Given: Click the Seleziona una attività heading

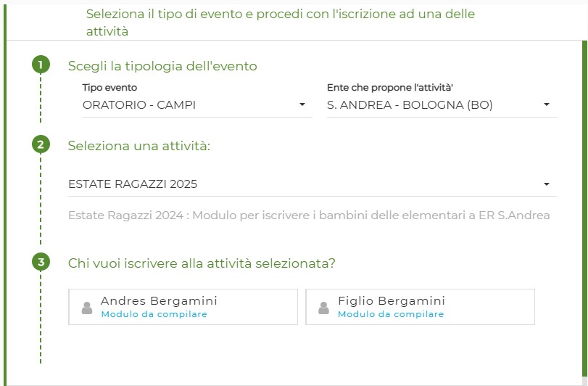Looking at the screenshot, I should [139, 146].
